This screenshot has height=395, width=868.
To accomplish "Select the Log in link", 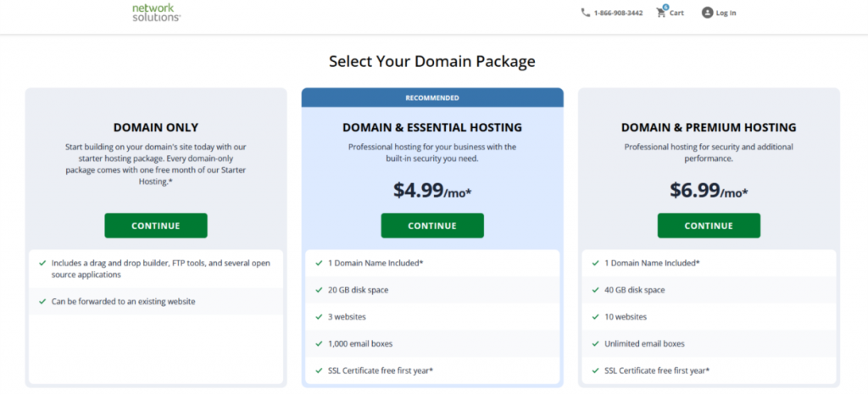I will [726, 14].
